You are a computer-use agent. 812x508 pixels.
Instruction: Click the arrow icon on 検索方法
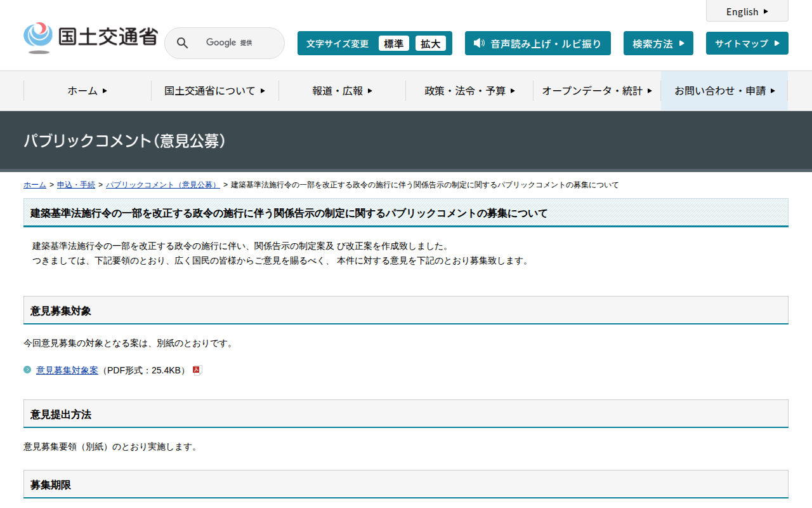coord(682,43)
